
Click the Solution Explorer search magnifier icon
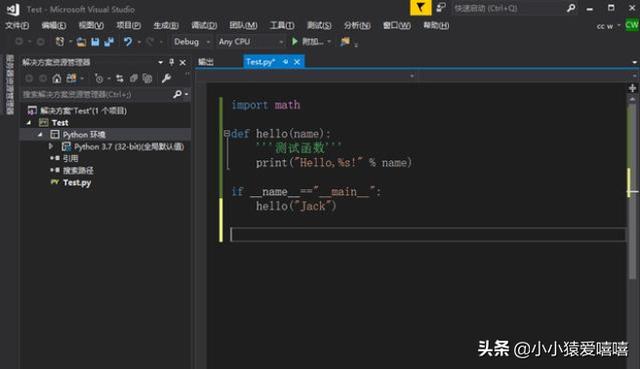click(177, 94)
